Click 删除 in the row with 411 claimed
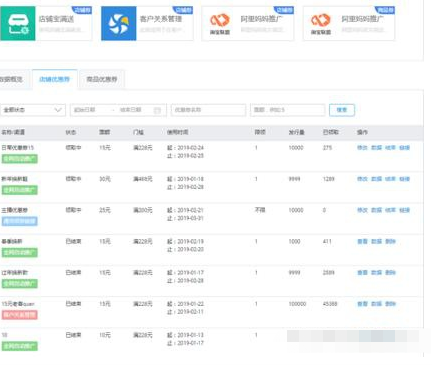The image size is (432, 365). (x=390, y=241)
